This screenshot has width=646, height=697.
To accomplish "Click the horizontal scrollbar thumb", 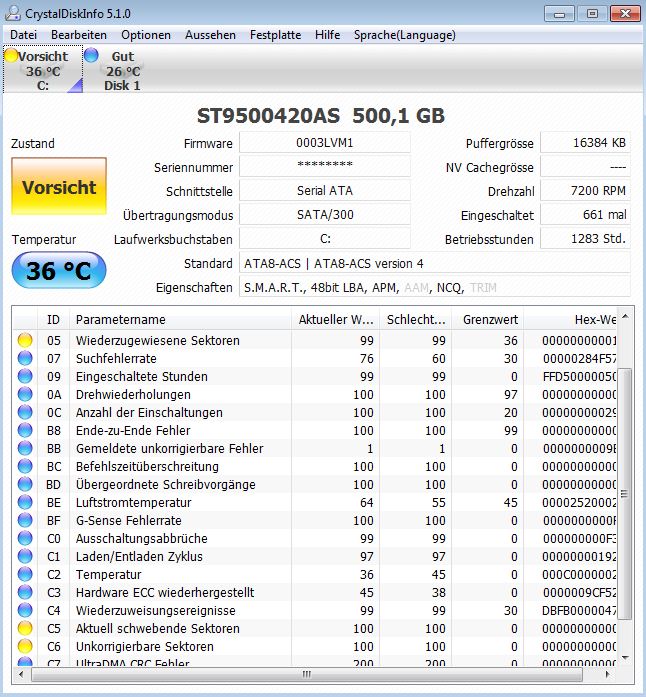I will pyautogui.click(x=307, y=674).
